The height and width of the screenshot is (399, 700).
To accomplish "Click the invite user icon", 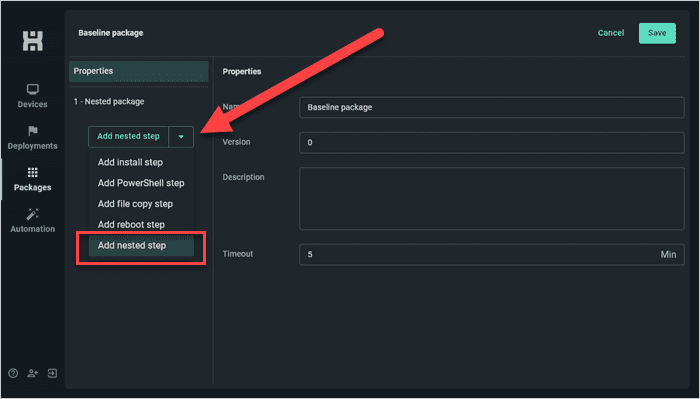I will coord(33,373).
